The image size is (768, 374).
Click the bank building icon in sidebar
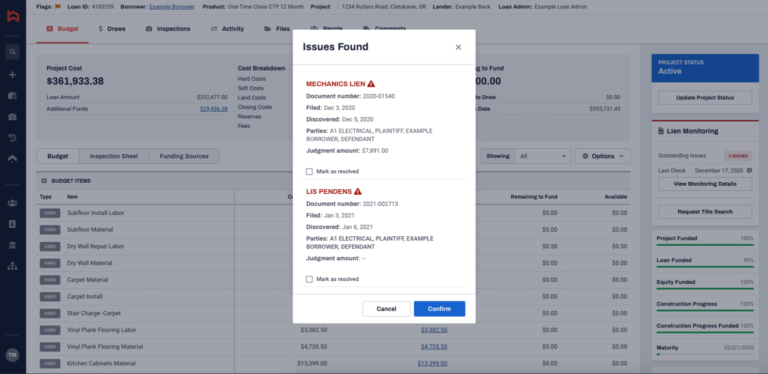tap(13, 245)
